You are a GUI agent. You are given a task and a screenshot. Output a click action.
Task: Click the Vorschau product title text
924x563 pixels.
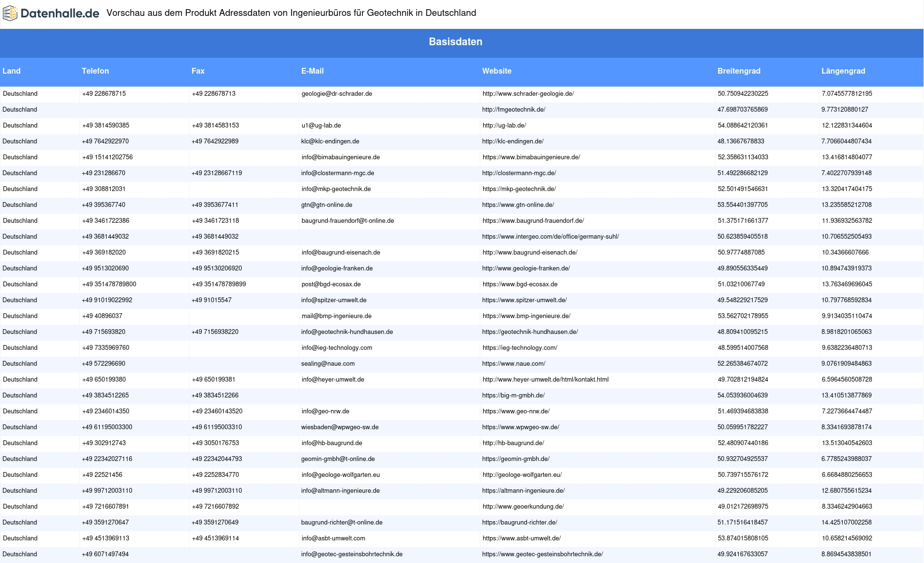coord(291,13)
